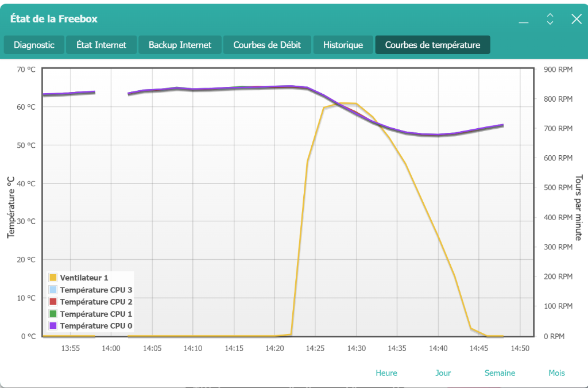Screen dimensions: 588x388
Task: Click the 600 RPM axis label
Action: 558,158
